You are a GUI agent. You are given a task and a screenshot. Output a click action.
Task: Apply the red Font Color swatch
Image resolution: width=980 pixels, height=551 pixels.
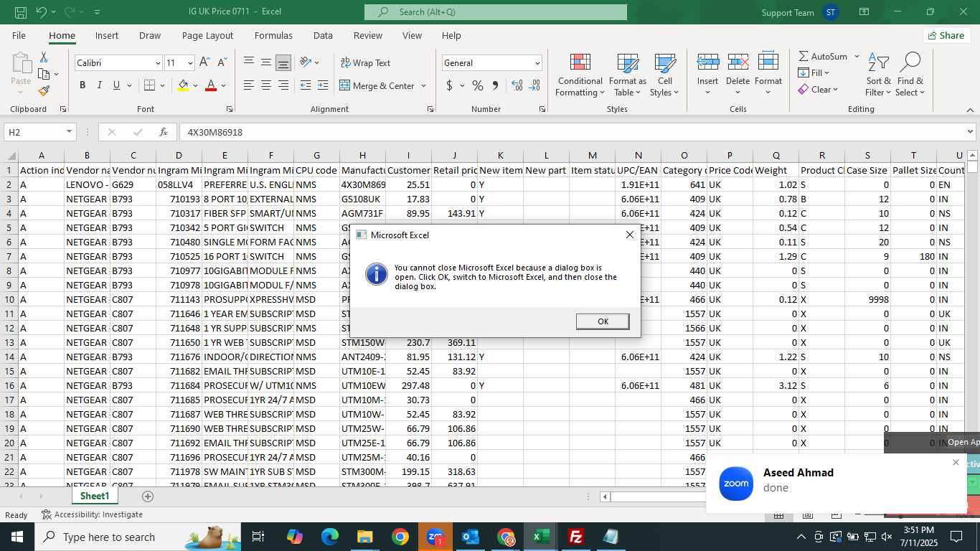(x=211, y=85)
